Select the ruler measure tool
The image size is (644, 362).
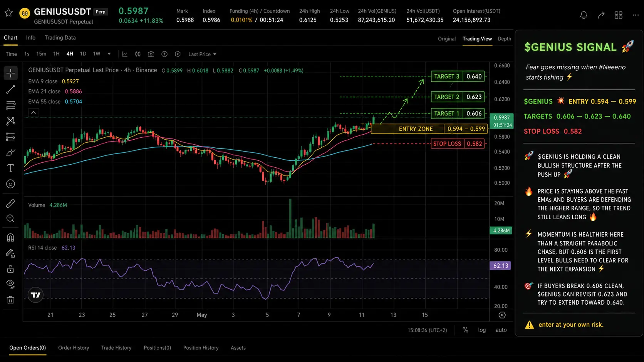click(11, 203)
